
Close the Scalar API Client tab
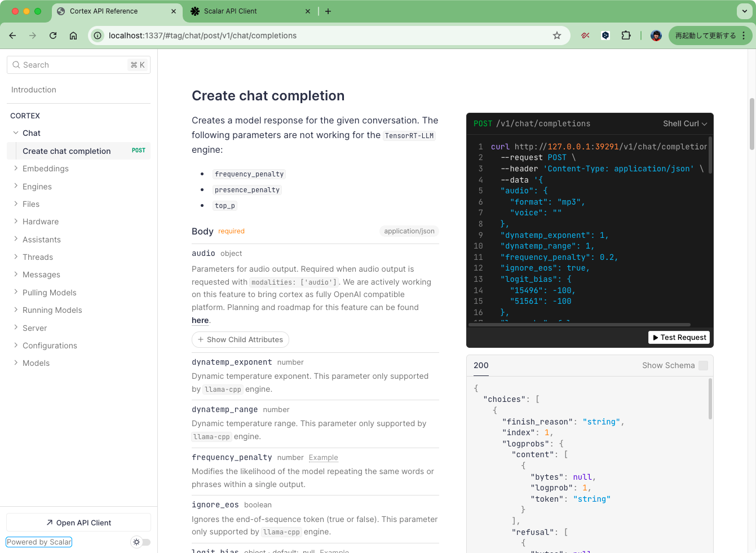pyautogui.click(x=308, y=11)
